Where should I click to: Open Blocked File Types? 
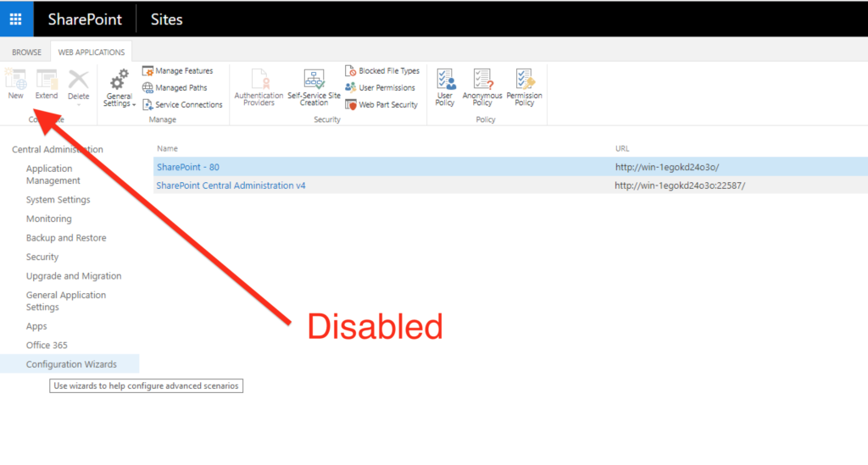pyautogui.click(x=382, y=71)
